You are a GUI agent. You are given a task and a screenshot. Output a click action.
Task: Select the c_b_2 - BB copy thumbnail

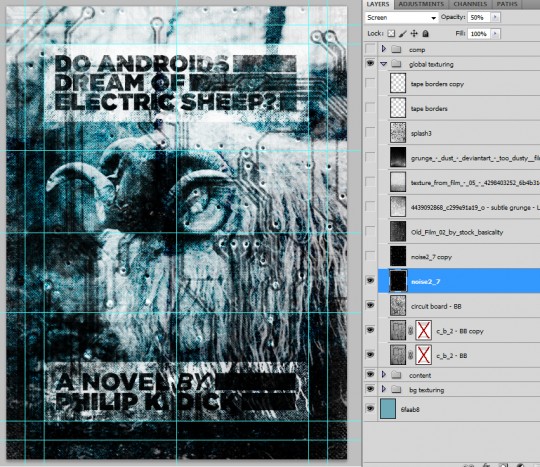tap(398, 330)
